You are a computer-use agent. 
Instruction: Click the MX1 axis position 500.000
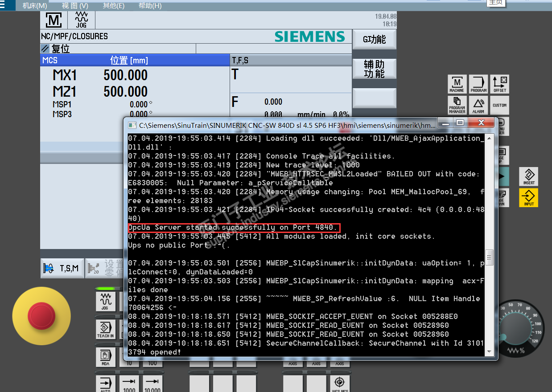click(x=125, y=75)
